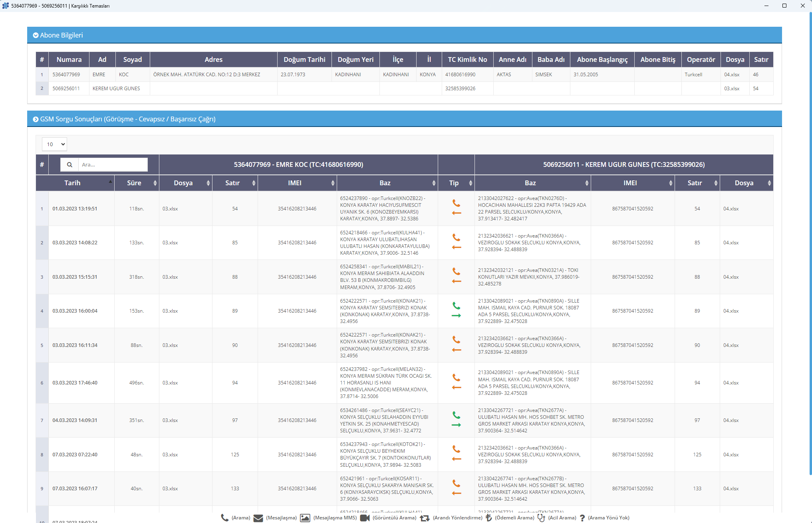Click orange phone icon in row 07.03.2023 07:22:40
The image size is (812, 523).
pos(456,449)
